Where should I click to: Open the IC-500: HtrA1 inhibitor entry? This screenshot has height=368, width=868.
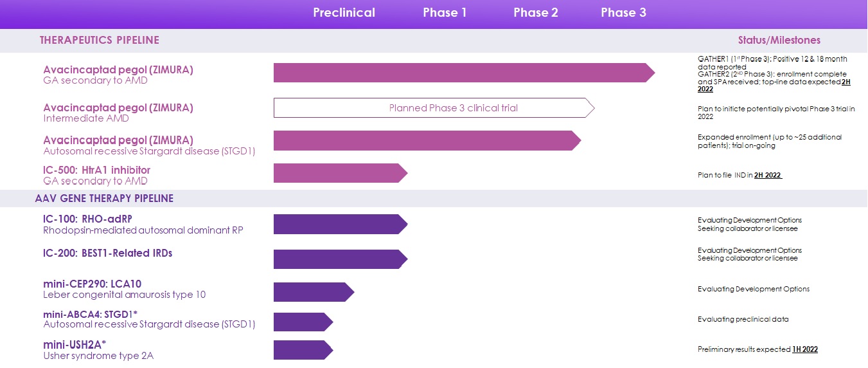97,170
